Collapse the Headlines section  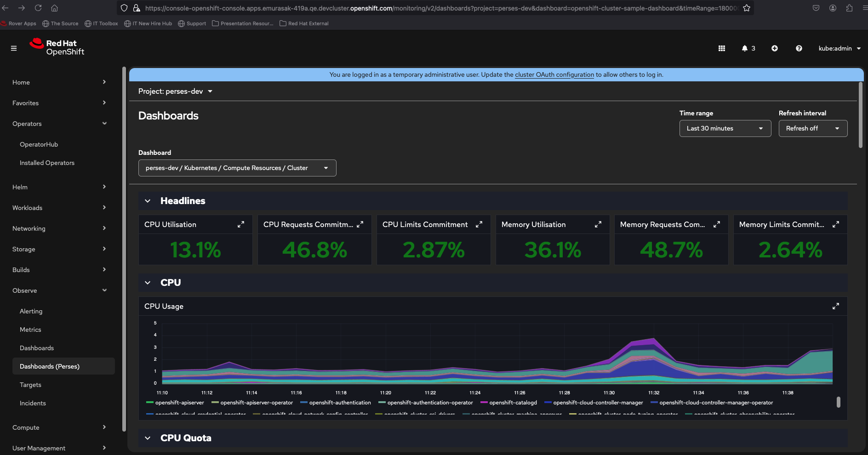148,201
